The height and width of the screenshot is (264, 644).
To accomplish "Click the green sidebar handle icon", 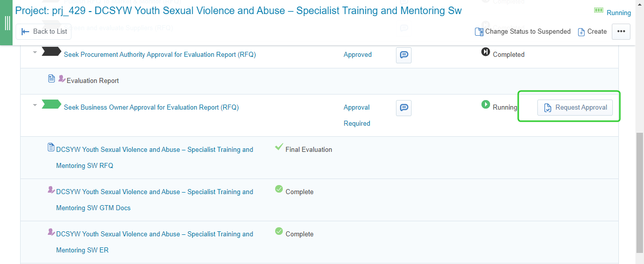I will point(7,23).
